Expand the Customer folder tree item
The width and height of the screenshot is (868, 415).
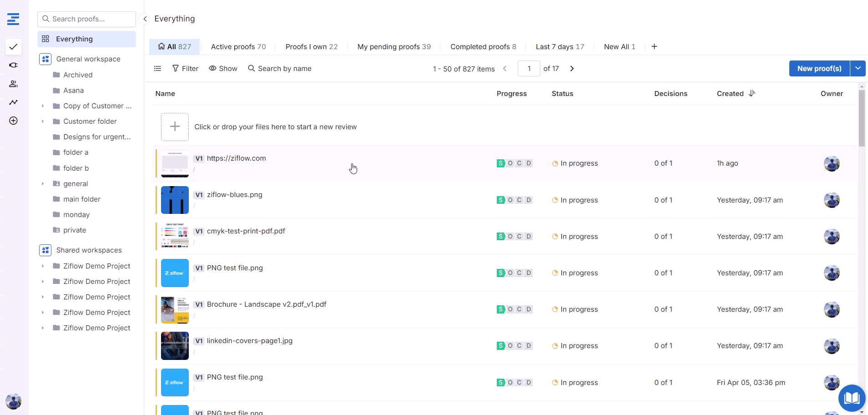pos(43,121)
